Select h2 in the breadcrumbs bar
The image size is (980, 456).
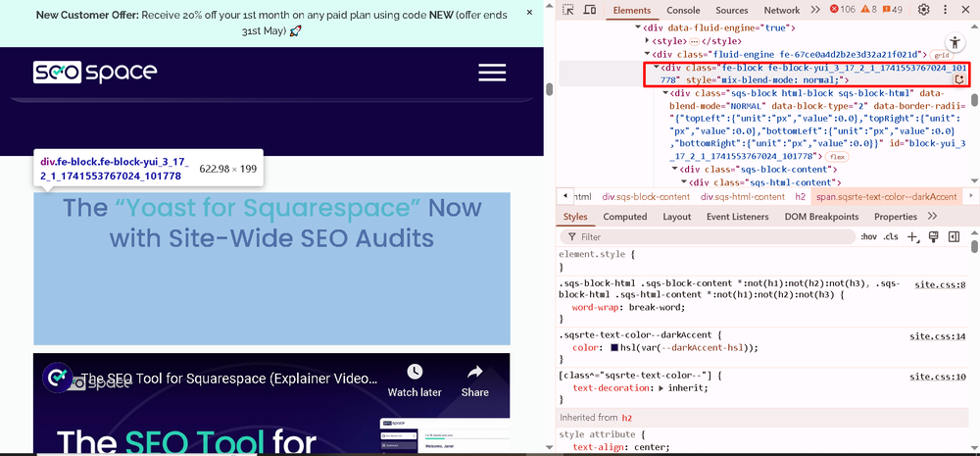[x=801, y=196]
